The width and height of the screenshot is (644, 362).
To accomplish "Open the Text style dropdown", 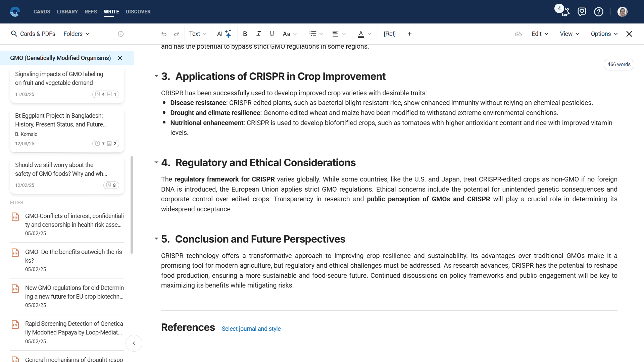I will coord(197,34).
